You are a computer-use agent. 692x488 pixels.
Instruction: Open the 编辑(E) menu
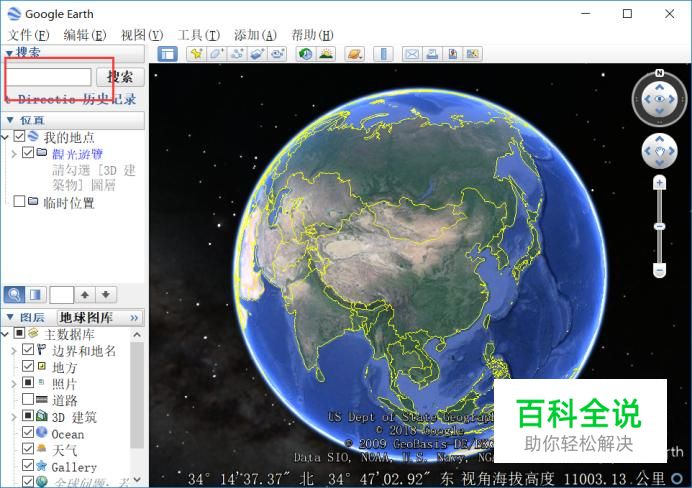(85, 35)
